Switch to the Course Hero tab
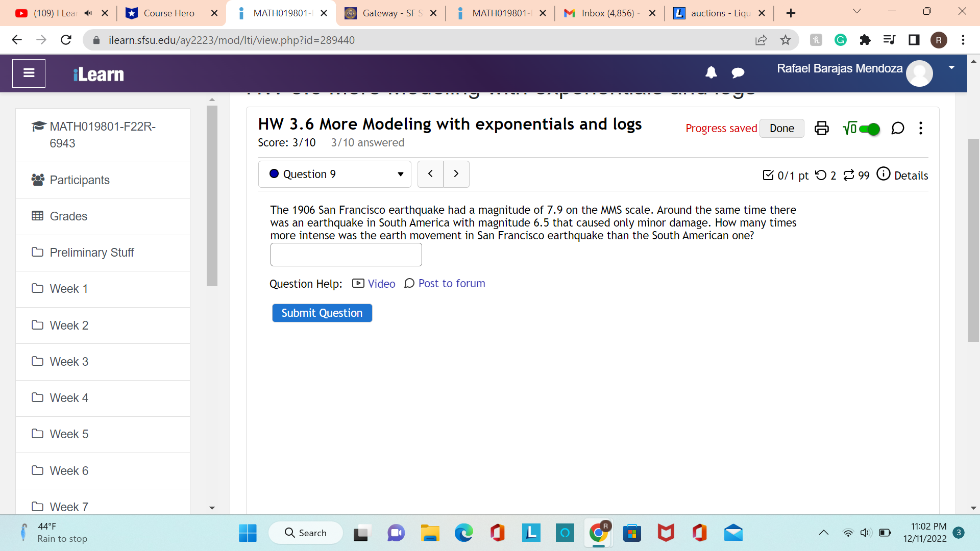This screenshot has width=980, height=551. tap(168, 13)
